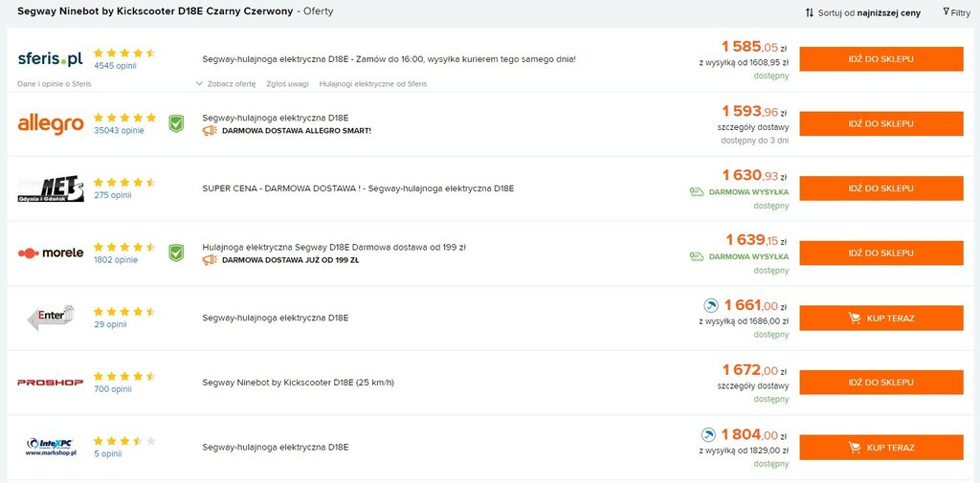
Task: Open the InteXPC markshop.pl logo
Action: [x=51, y=447]
